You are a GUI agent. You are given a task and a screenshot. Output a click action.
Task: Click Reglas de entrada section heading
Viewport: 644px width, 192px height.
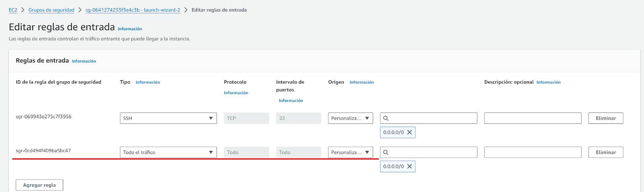click(42, 61)
